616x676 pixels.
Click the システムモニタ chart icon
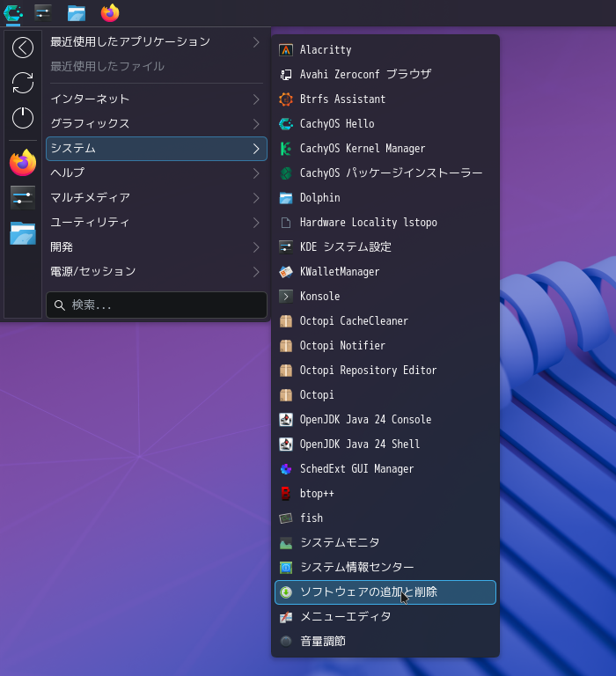coord(286,543)
